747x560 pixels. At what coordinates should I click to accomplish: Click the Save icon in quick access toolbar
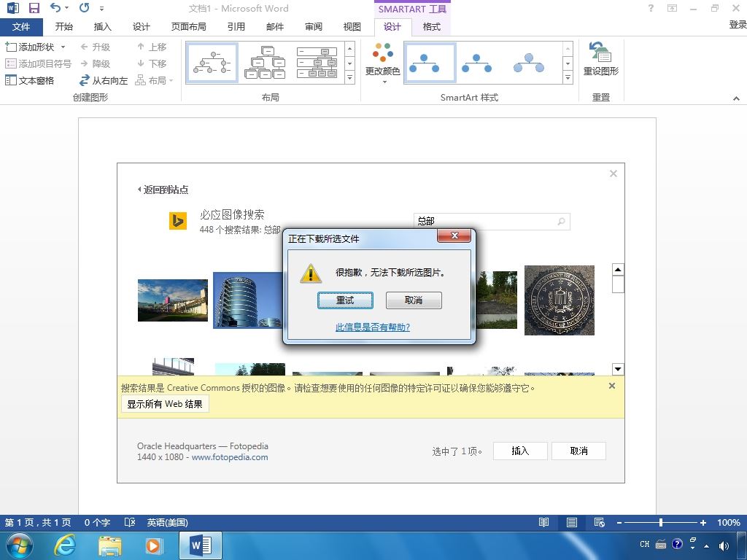point(34,8)
